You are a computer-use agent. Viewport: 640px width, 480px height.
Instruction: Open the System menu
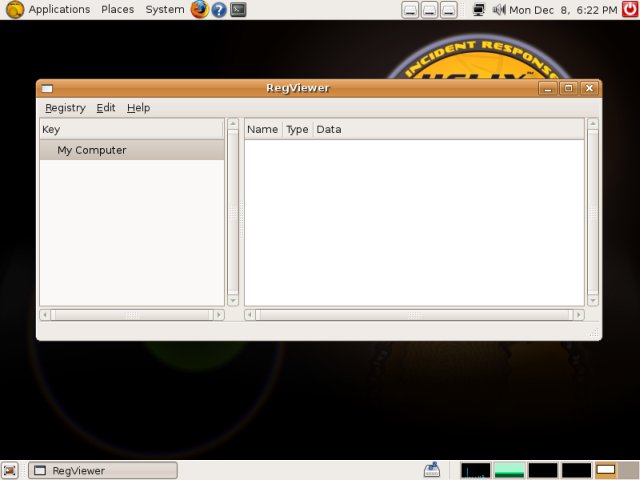[x=164, y=10]
